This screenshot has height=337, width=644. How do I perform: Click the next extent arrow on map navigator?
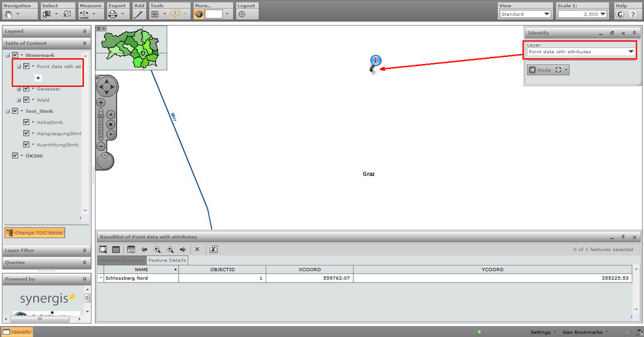[x=111, y=134]
